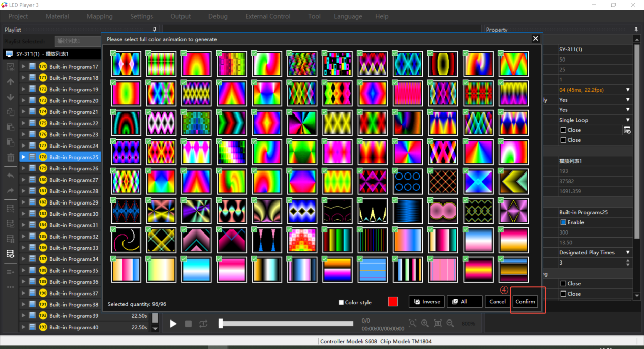
Task: Open more options ellipsis in playlist sidebar
Action: pyautogui.click(x=10, y=287)
